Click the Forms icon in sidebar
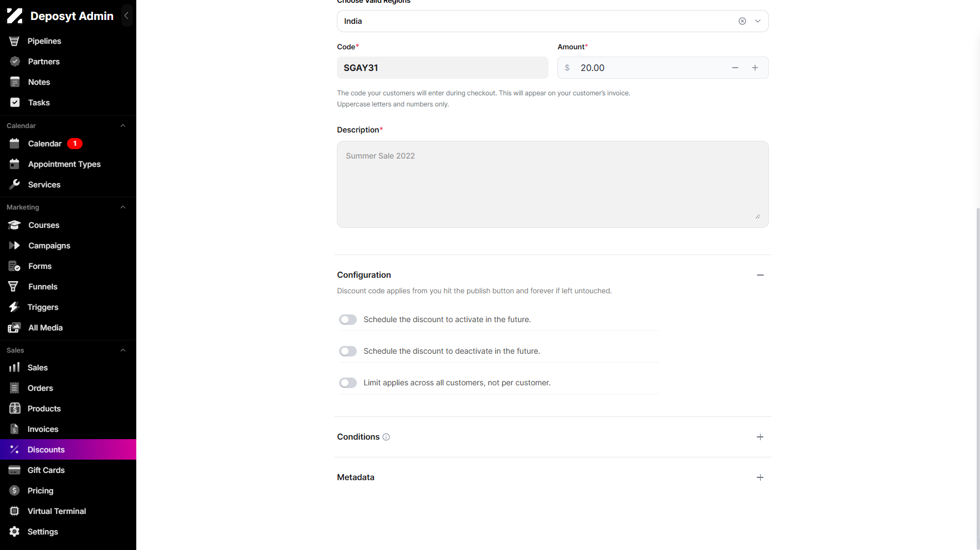The width and height of the screenshot is (980, 550). (x=14, y=266)
